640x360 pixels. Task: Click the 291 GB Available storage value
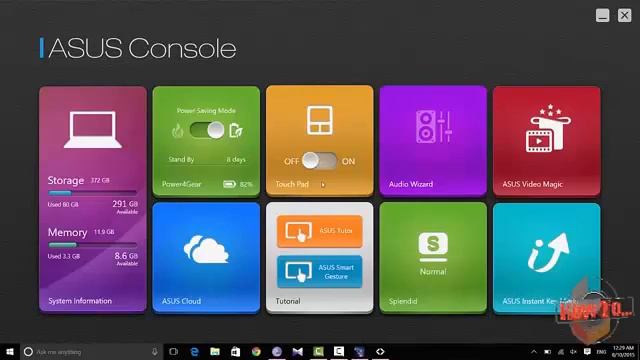pyautogui.click(x=125, y=207)
